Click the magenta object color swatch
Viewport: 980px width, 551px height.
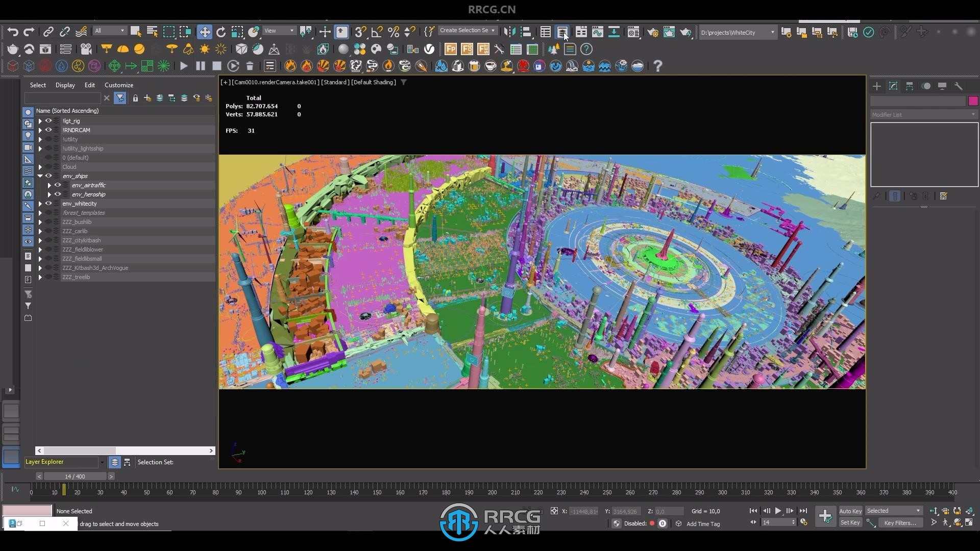973,101
